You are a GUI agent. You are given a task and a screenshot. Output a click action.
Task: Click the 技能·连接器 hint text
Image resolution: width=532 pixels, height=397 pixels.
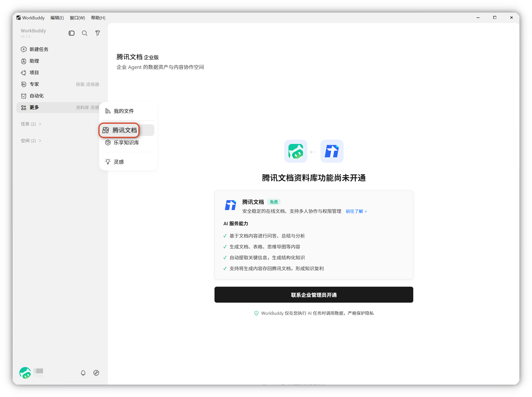(88, 84)
